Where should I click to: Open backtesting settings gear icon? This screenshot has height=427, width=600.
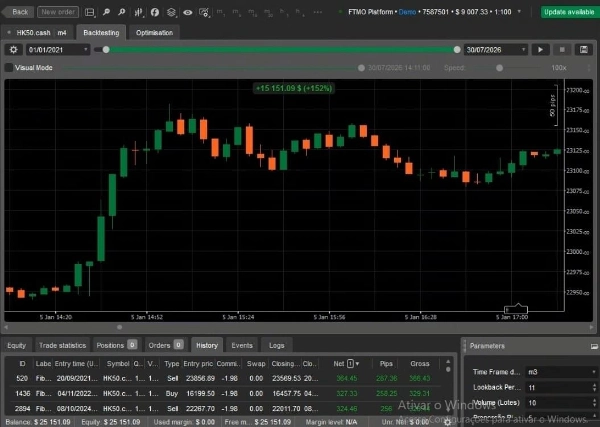click(13, 50)
